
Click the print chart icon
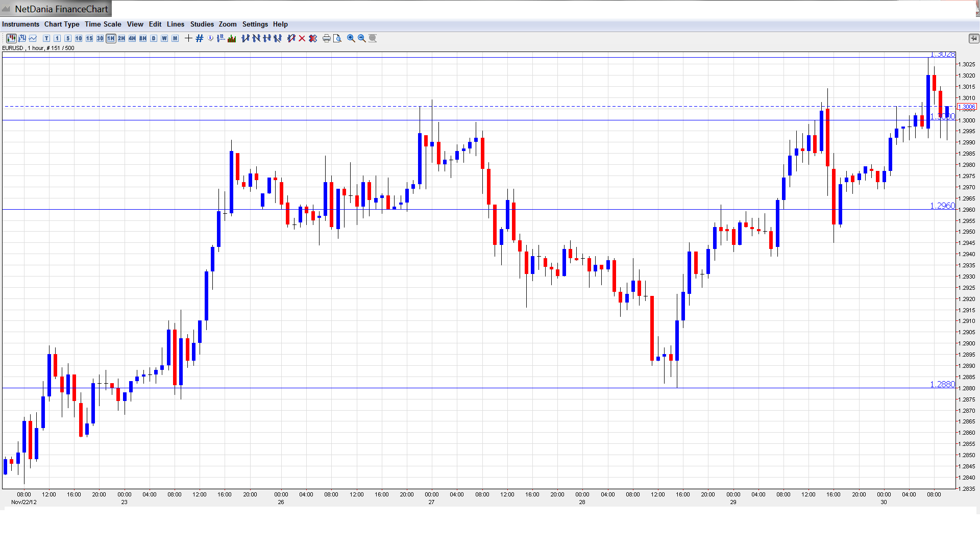point(326,38)
